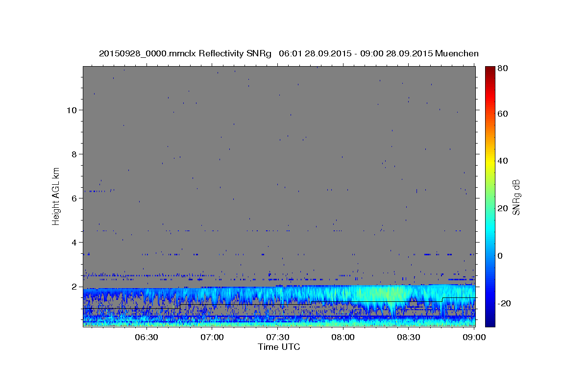Click the 09:00 time tick label

point(474,337)
